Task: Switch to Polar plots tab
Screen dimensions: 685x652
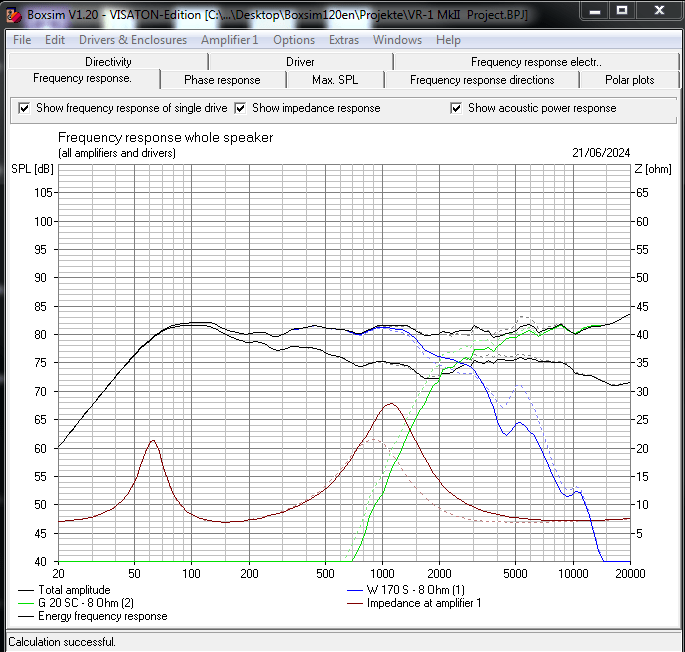Action: tap(630, 80)
